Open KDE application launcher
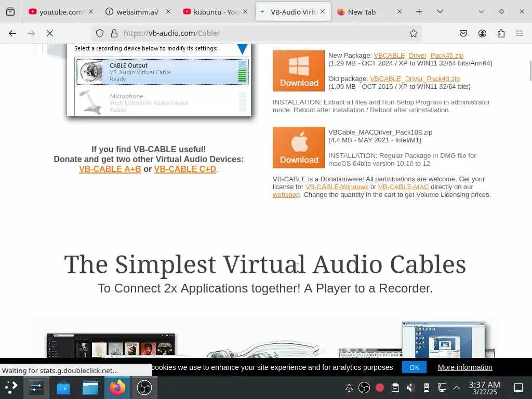 point(11,388)
